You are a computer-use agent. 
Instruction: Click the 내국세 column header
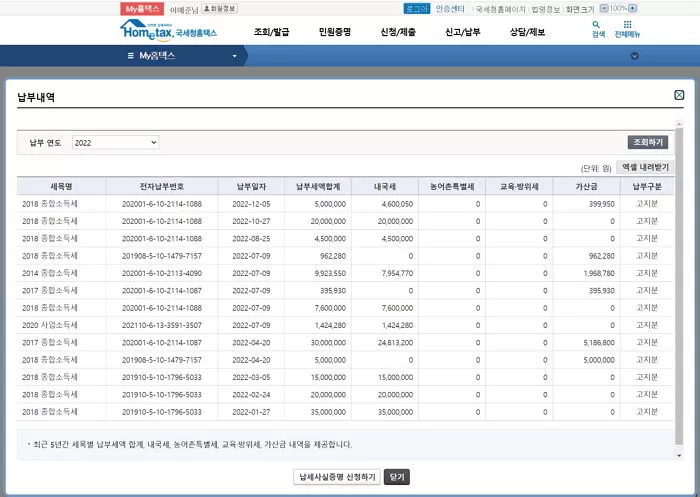385,186
